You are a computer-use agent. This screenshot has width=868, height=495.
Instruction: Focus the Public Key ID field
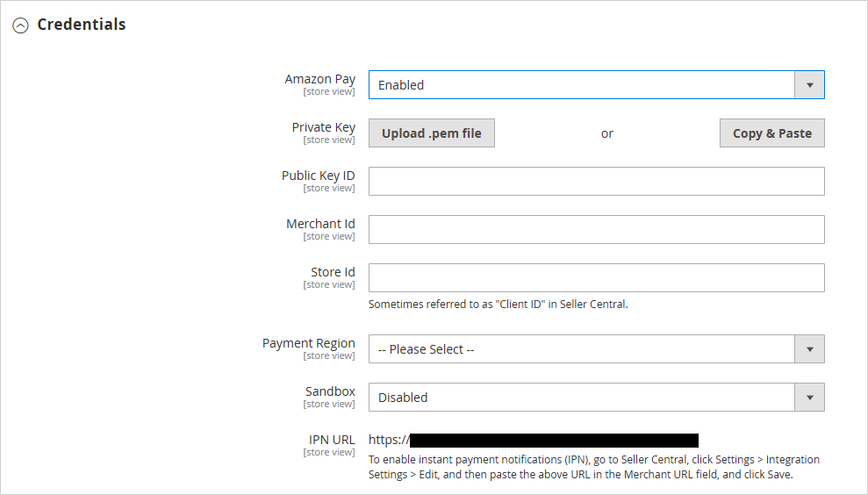(x=596, y=181)
